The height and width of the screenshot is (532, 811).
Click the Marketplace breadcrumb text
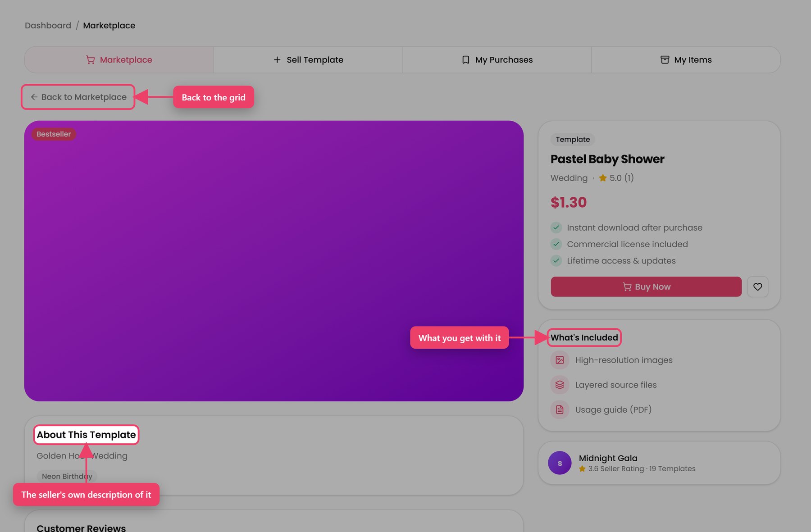tap(109, 26)
